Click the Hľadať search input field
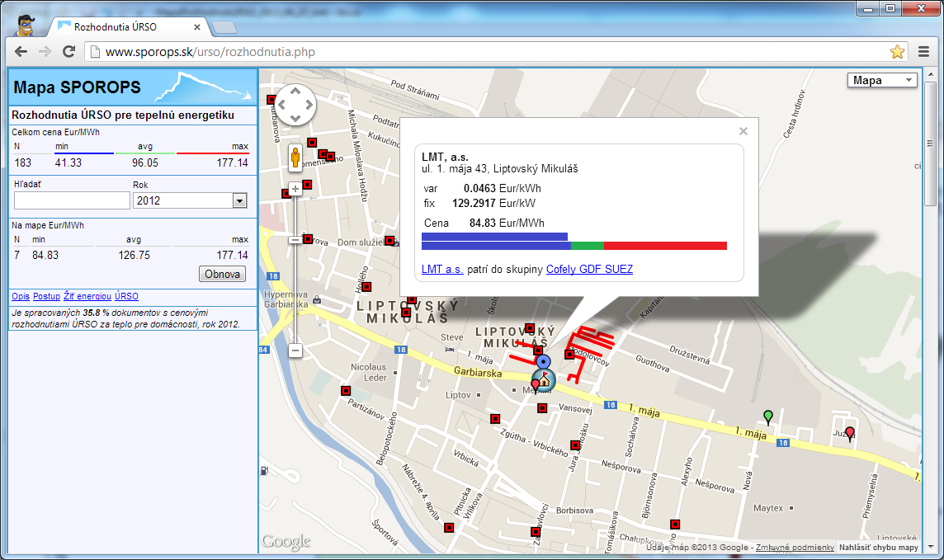This screenshot has height=560, width=944. 72,200
